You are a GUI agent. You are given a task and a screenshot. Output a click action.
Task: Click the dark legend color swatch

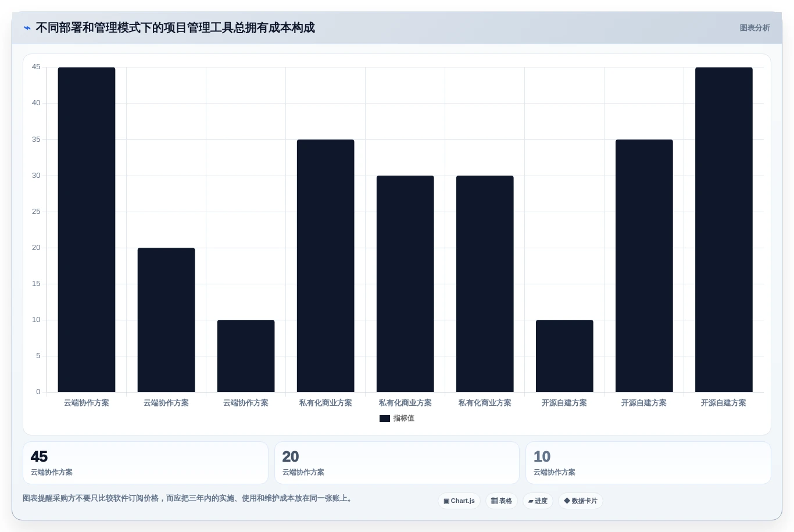pos(385,418)
